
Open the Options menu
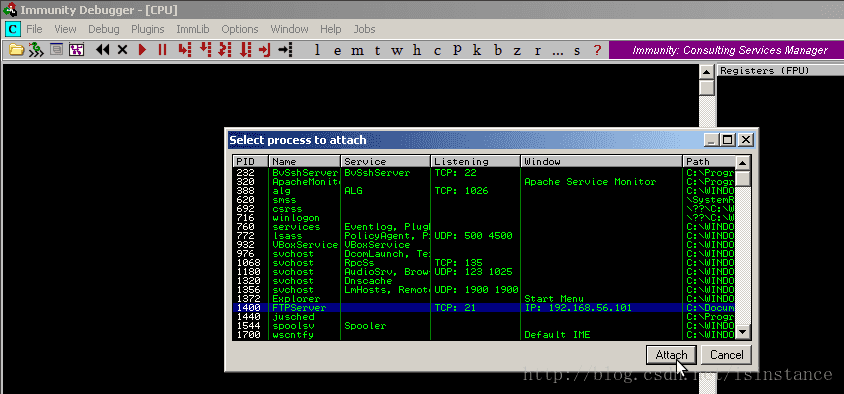(x=240, y=29)
